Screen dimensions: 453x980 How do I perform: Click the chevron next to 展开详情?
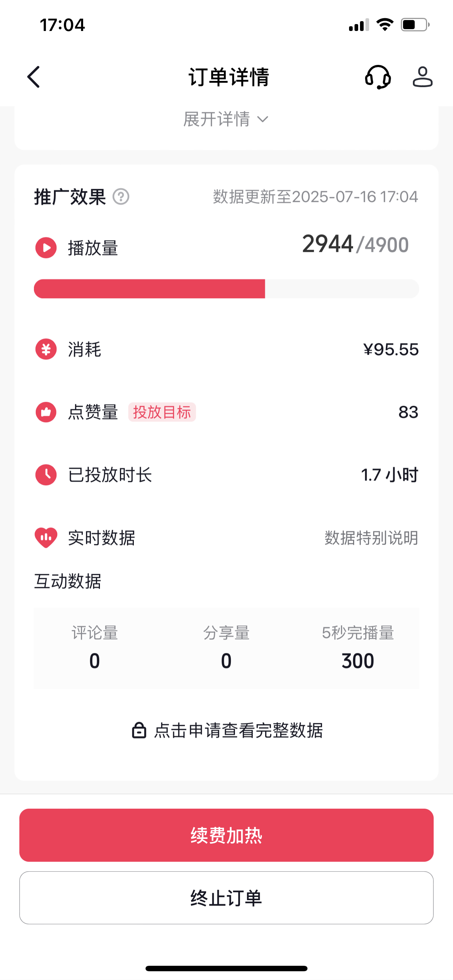(x=263, y=120)
